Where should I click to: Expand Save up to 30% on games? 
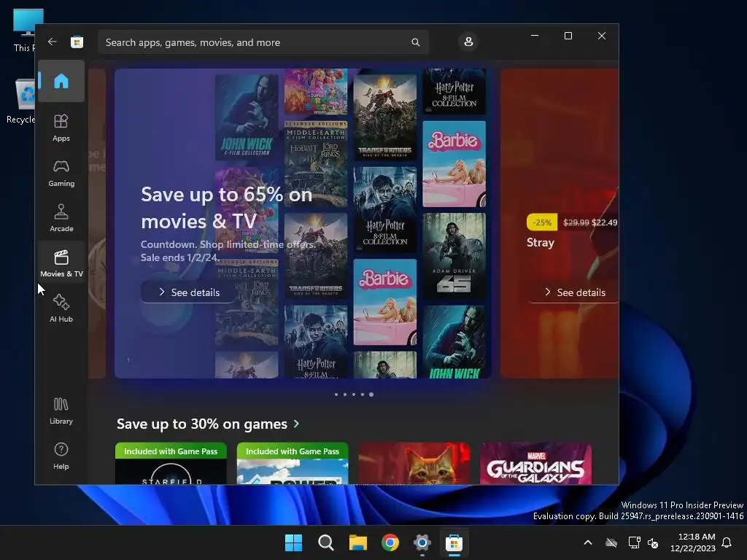(208, 424)
